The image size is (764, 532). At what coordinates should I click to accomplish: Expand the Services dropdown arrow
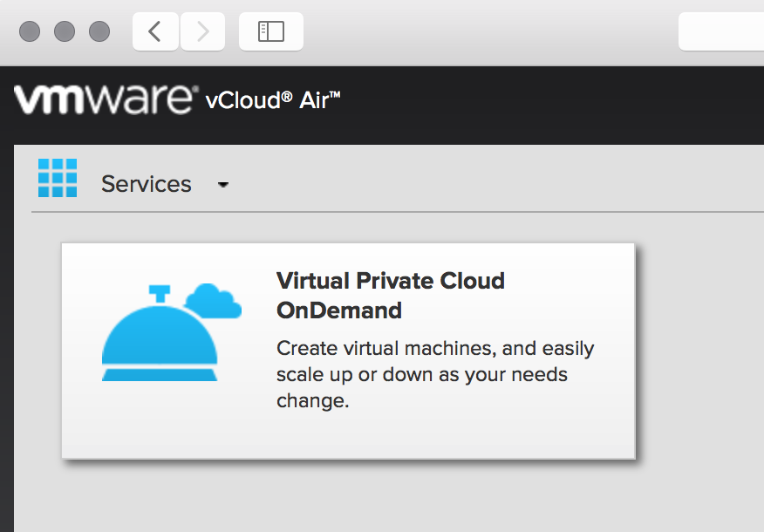[x=223, y=185]
